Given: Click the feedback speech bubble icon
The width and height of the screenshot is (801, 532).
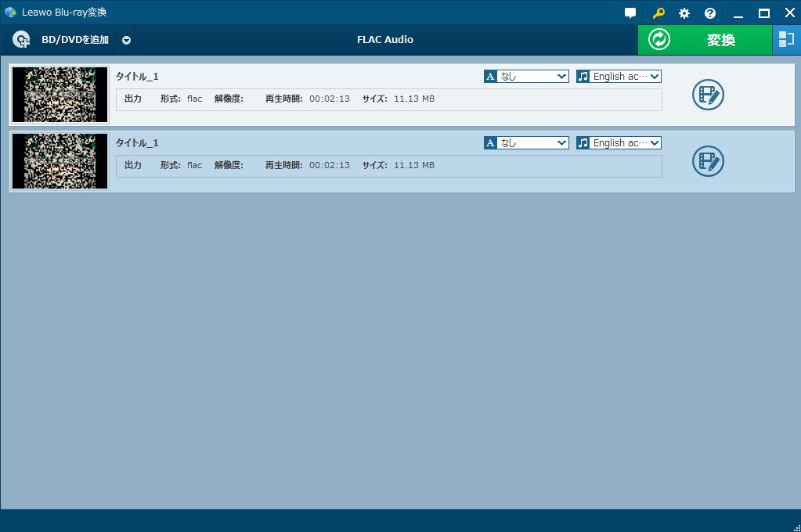Looking at the screenshot, I should 631,13.
